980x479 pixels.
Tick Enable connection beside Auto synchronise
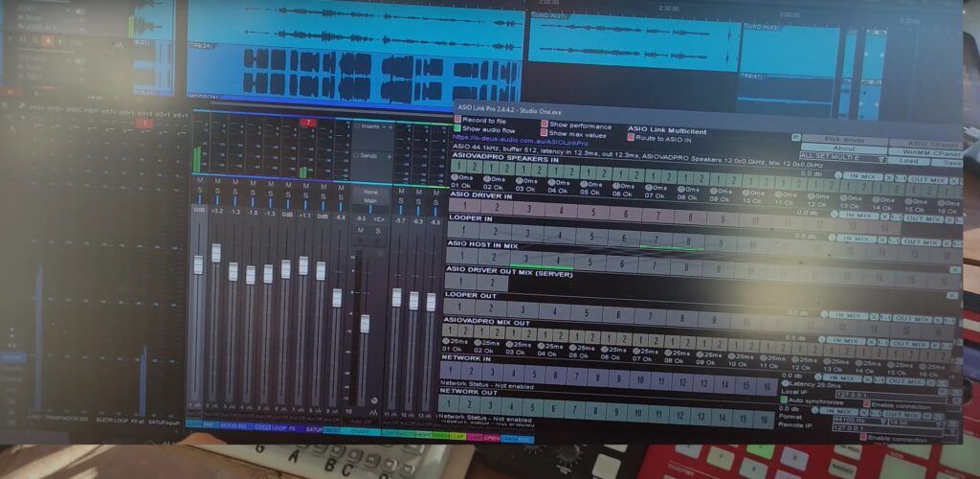[865, 405]
